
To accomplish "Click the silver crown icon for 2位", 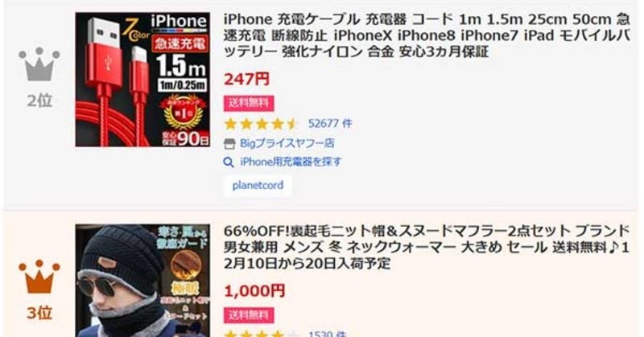I will click(x=39, y=64).
